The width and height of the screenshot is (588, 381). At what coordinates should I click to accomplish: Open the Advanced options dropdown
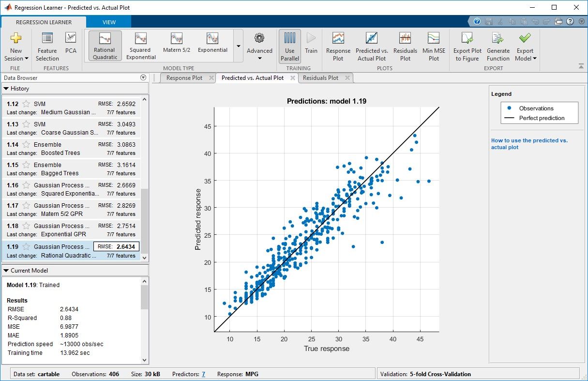(x=259, y=46)
